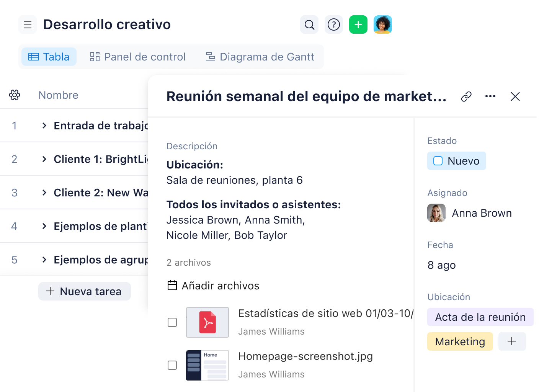Click the Nueva tarea button
Screen dimensions: 539x392
(84, 291)
